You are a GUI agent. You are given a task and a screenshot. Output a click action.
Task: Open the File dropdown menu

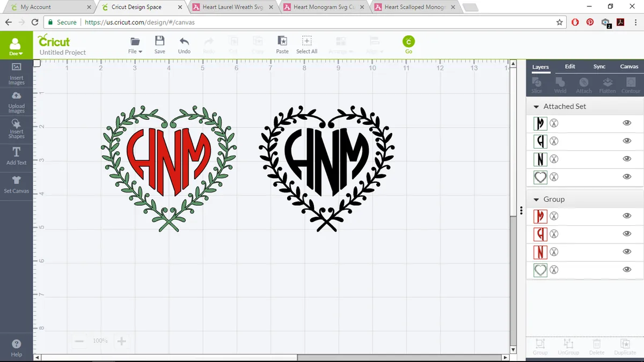tap(135, 45)
